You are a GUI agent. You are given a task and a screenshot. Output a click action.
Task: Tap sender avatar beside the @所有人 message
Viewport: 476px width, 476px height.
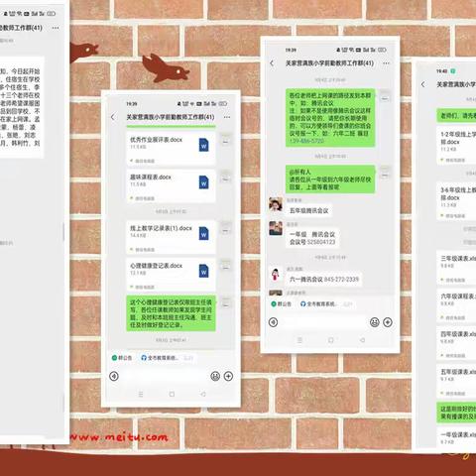385,173
